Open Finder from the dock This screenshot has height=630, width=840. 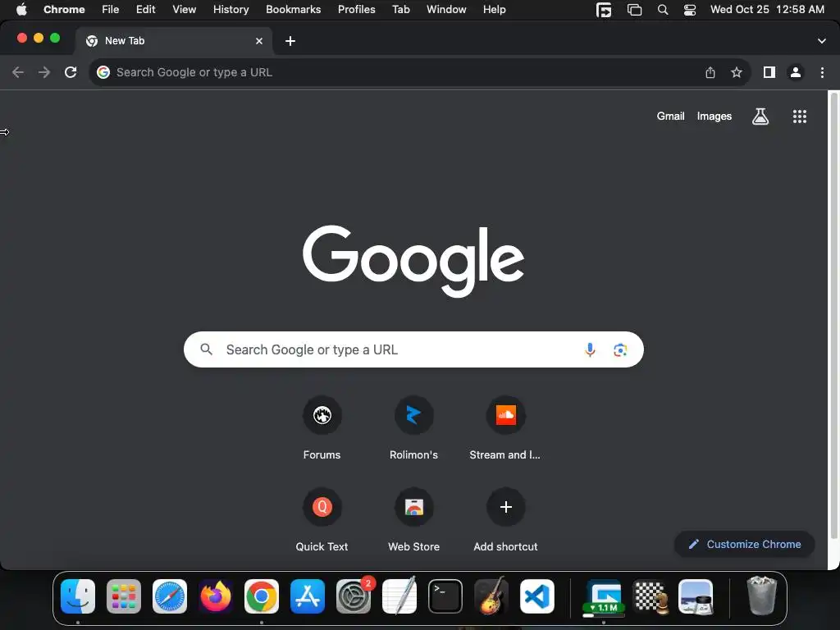coord(78,596)
